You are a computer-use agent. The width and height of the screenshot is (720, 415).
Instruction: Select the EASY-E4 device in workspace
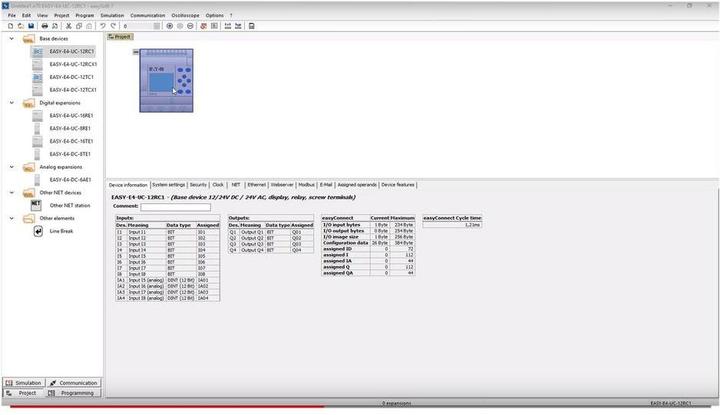click(166, 80)
